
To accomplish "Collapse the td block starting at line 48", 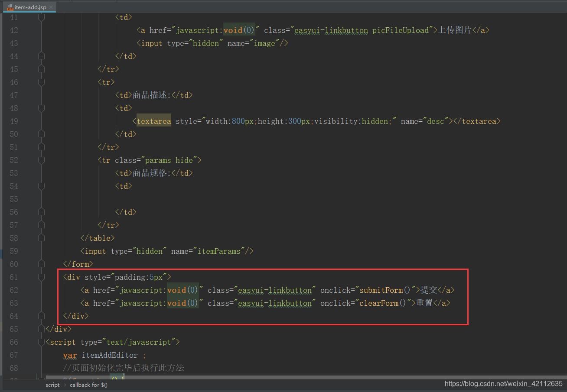I will pyautogui.click(x=41, y=108).
